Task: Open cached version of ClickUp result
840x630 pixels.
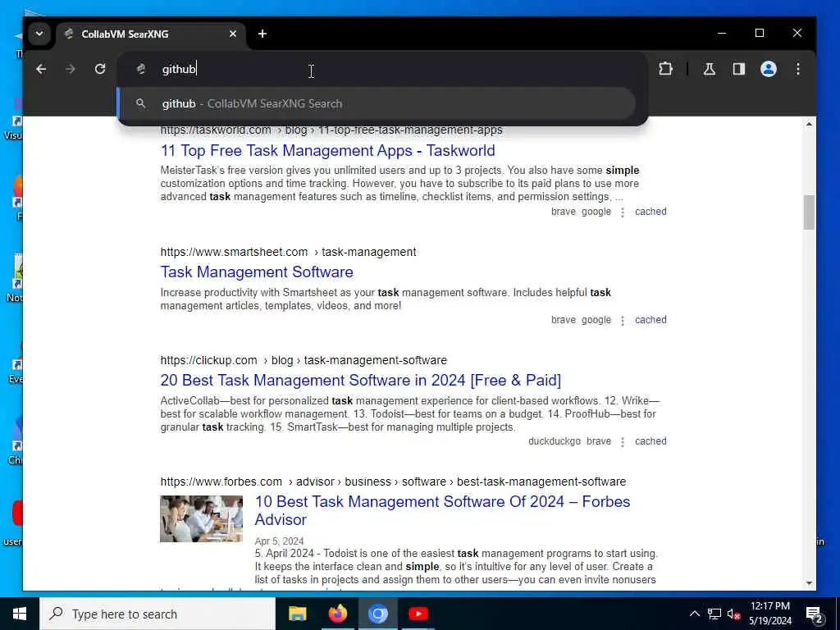Action: (651, 441)
